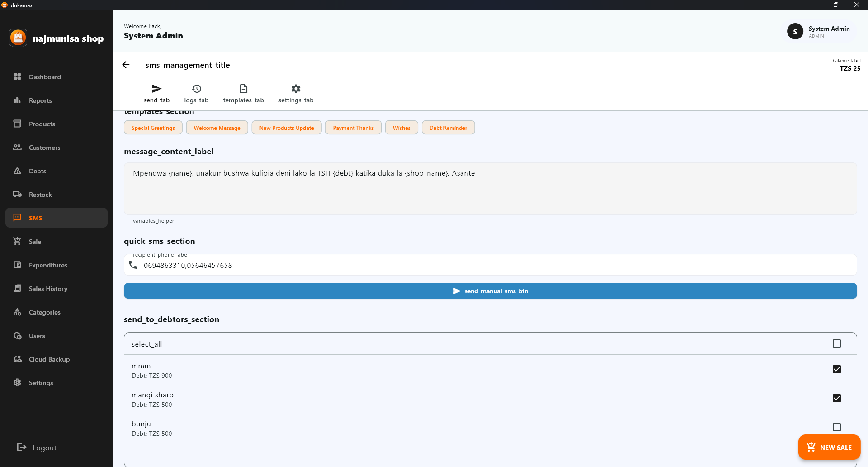Uncheck the mangi sharo debtor checkbox
This screenshot has width=868, height=467.
[837, 398]
